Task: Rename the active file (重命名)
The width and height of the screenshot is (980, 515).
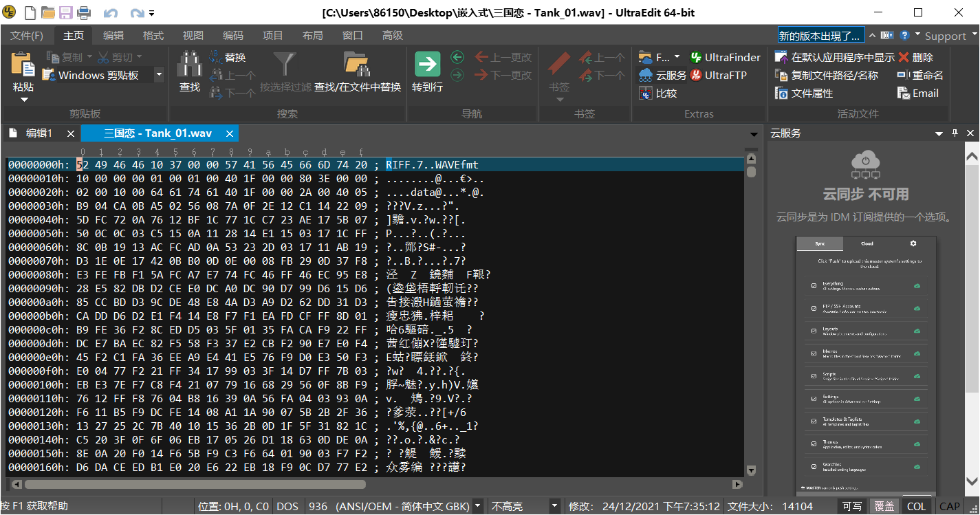Action: (920, 76)
